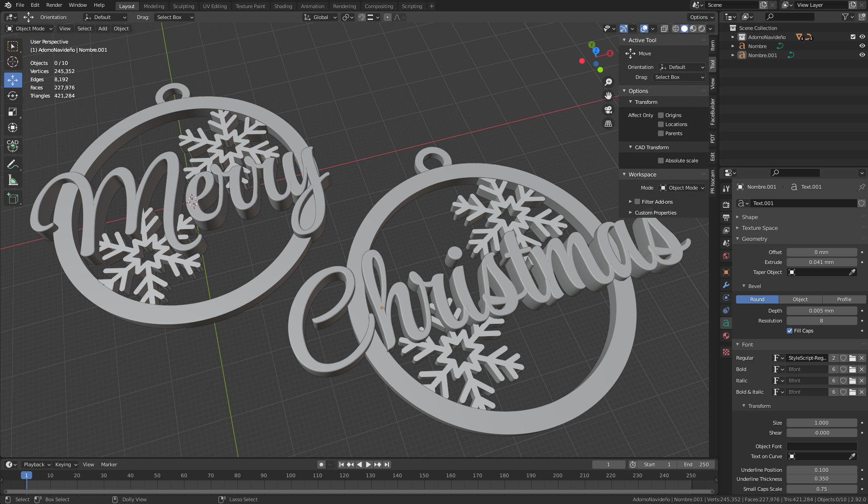Select the Rotate tool in toolbar
This screenshot has width=868, height=504.
pos(13,96)
